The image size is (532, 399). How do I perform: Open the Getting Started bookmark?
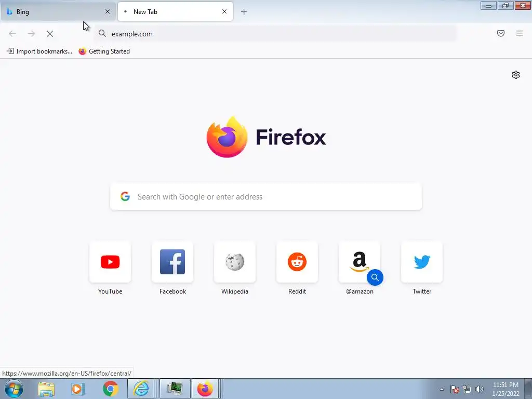click(x=104, y=51)
